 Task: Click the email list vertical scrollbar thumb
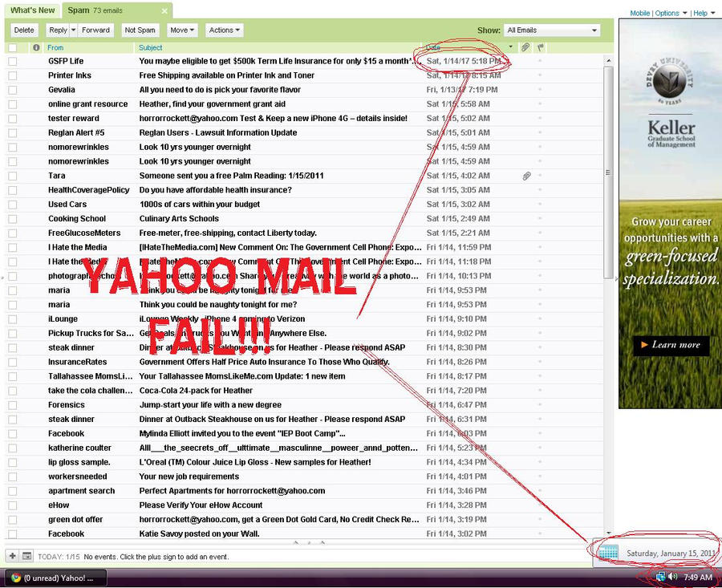608,172
